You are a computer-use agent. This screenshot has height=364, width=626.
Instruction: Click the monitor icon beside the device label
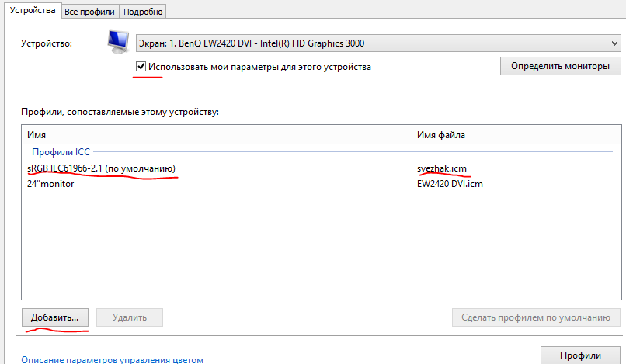117,43
